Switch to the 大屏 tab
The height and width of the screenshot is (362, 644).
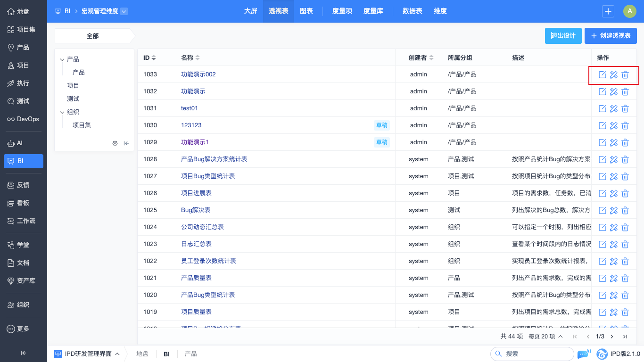250,11
